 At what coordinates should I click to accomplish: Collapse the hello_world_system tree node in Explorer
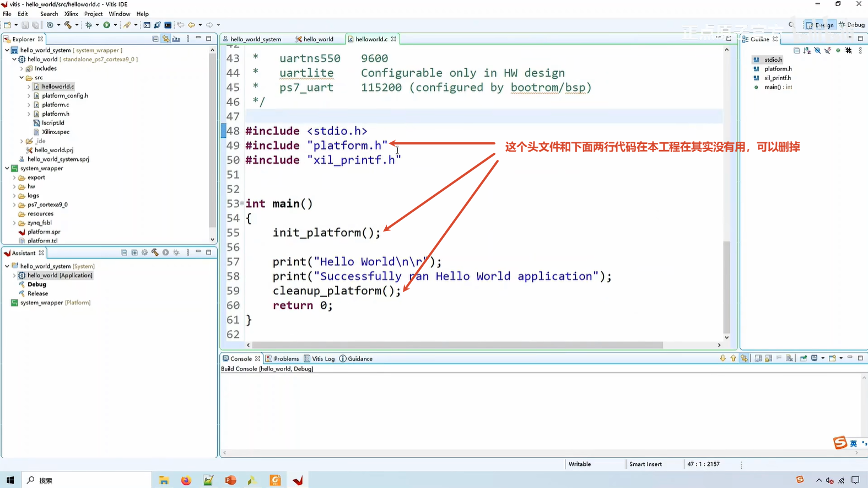coord(7,50)
